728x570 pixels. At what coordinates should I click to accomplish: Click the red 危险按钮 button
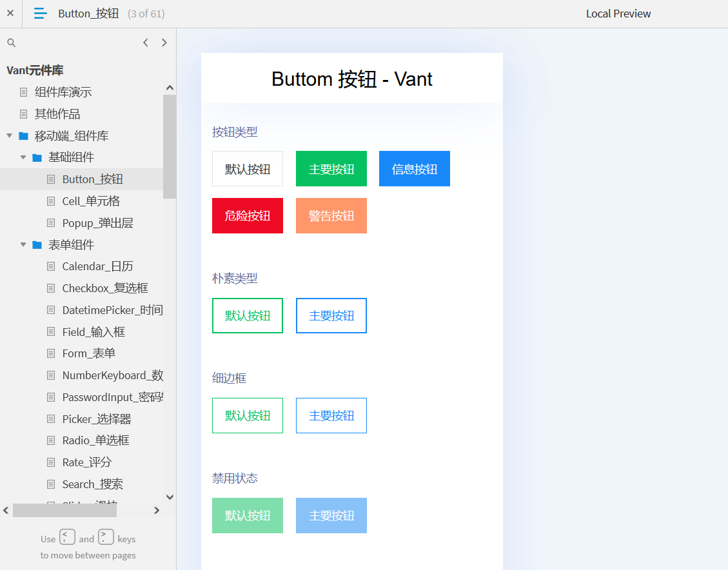[x=248, y=216]
